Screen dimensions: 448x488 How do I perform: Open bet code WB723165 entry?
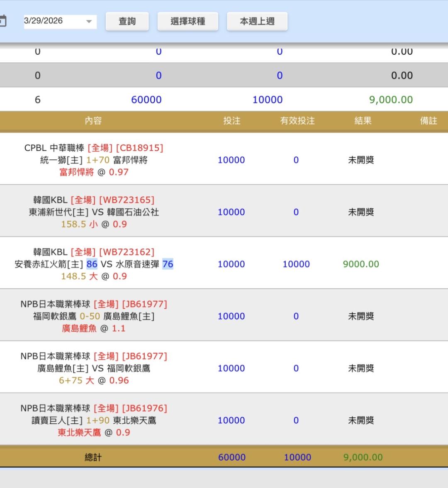coord(126,200)
